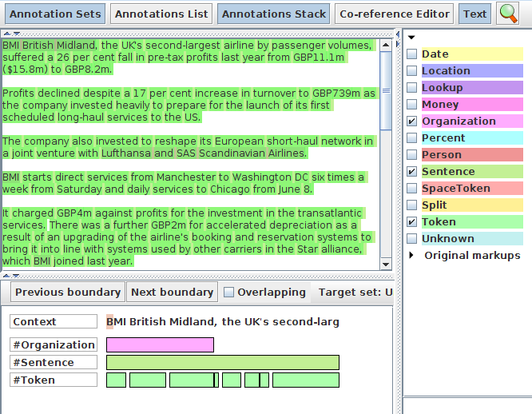Check the Unknown annotation type
The image size is (532, 414).
(412, 238)
